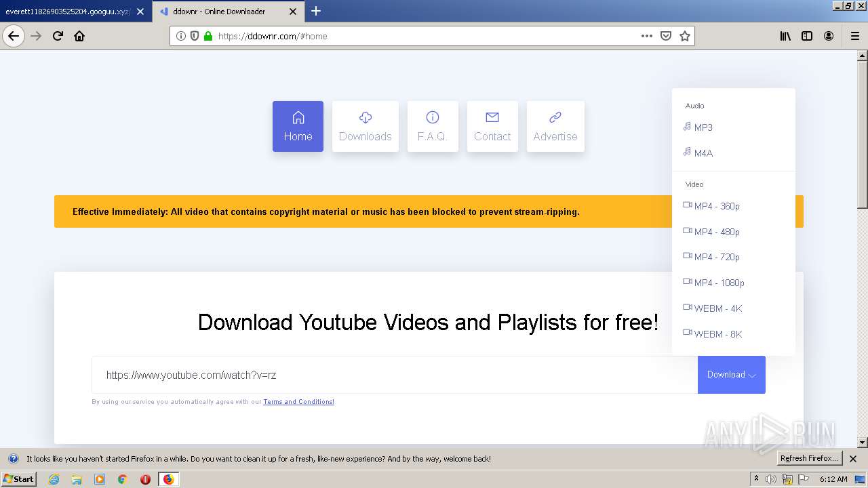Open the Downloads navigation card
The height and width of the screenshot is (488, 868).
coord(366,126)
